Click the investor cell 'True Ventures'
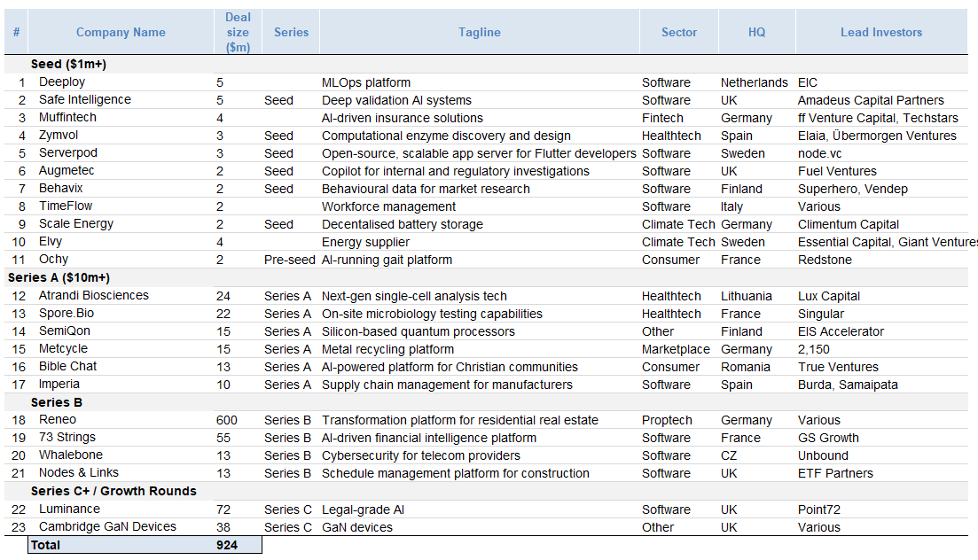 [838, 368]
